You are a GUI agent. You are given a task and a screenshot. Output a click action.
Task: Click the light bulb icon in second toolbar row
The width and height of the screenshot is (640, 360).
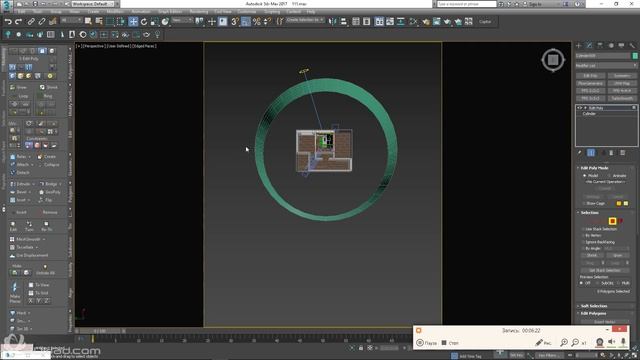click(158, 35)
